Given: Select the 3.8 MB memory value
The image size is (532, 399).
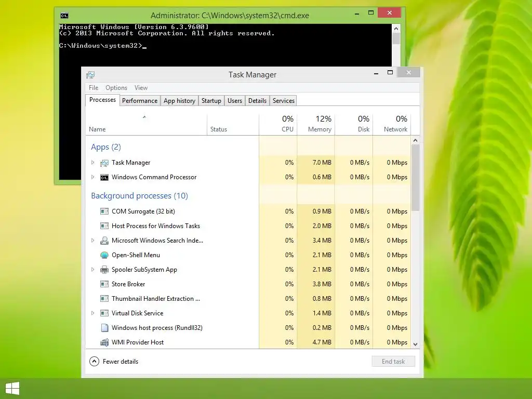Looking at the screenshot, I should (322, 284).
